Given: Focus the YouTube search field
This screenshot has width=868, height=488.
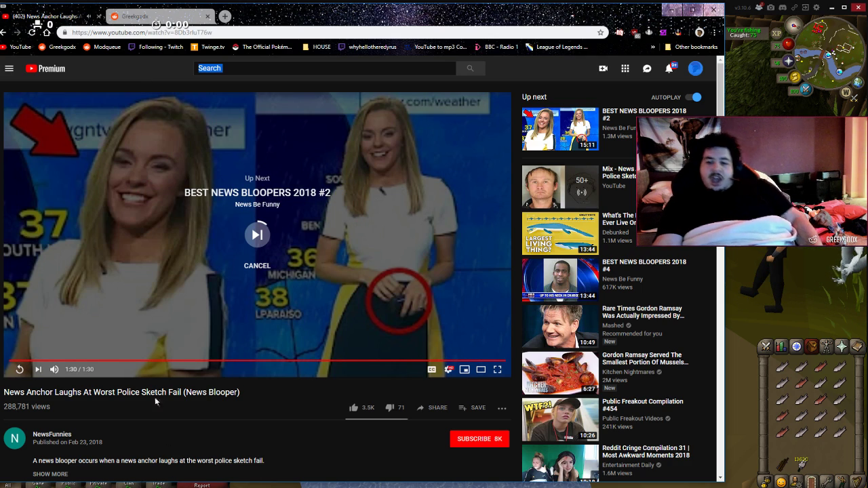Looking at the screenshot, I should 325,68.
